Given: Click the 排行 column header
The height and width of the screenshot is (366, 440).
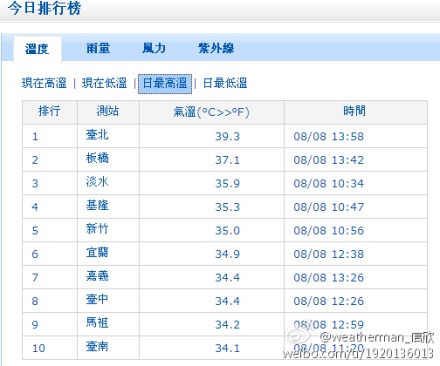Looking at the screenshot, I should coord(50,112).
